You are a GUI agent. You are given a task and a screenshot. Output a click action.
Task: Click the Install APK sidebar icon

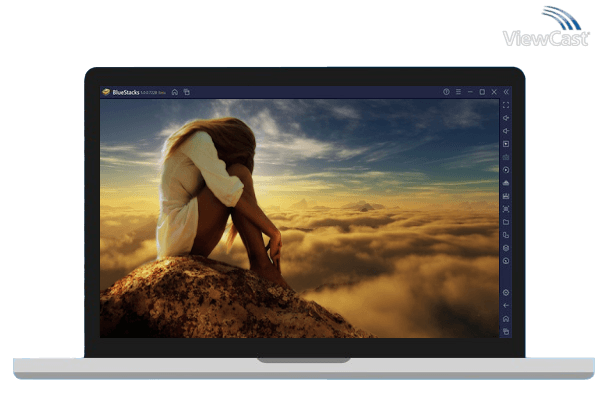coord(506,183)
